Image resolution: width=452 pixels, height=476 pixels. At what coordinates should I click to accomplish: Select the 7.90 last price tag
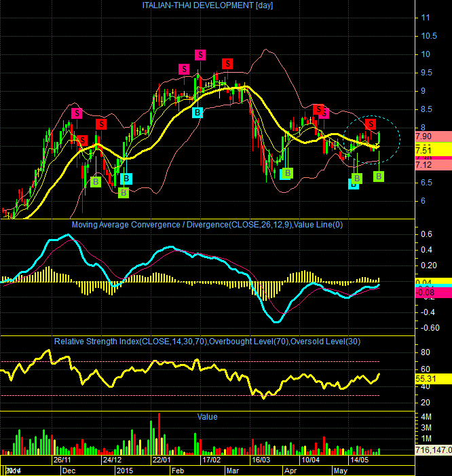point(433,136)
